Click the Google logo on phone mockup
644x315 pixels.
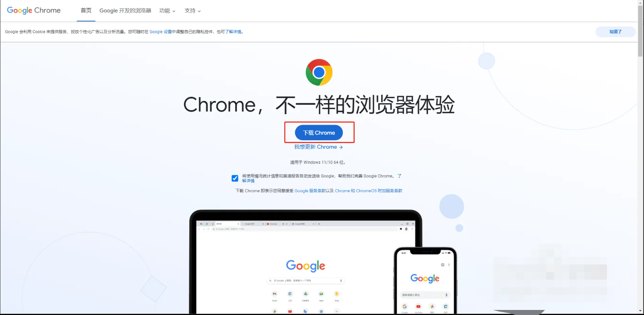click(x=425, y=278)
